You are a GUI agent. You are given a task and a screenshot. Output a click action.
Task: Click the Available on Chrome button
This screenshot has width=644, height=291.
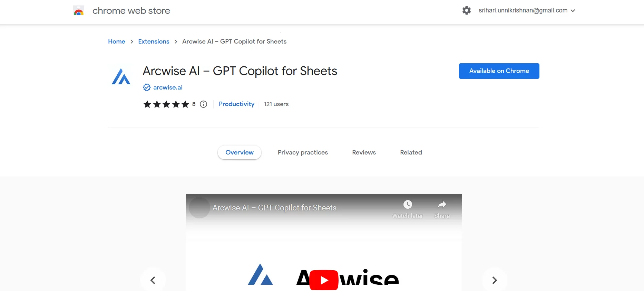499,71
